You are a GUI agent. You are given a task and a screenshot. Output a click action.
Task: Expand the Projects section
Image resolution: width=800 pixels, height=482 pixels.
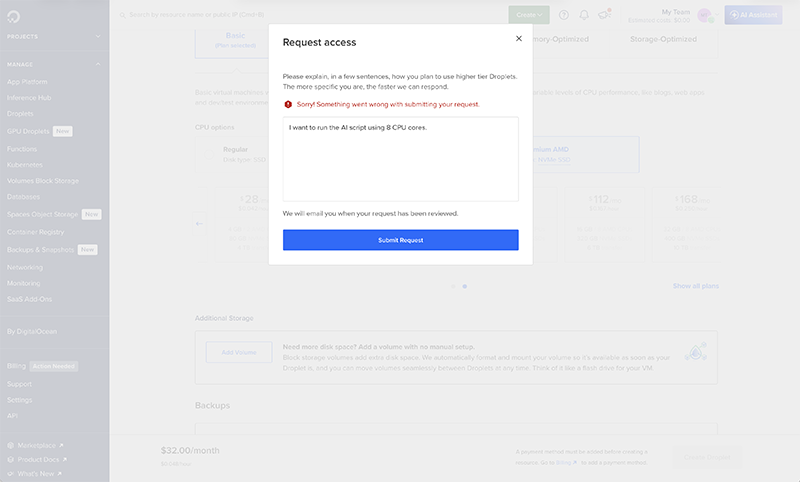[x=98, y=36]
